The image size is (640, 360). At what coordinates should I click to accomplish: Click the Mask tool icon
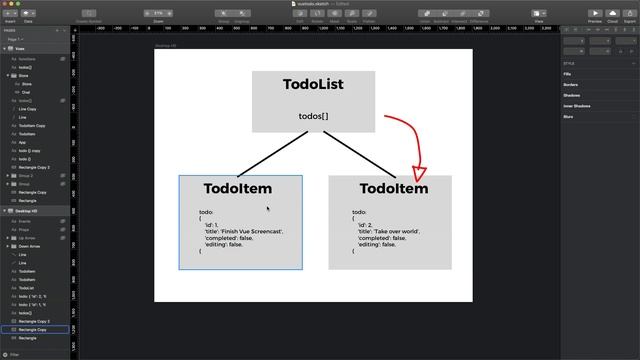pyautogui.click(x=334, y=13)
